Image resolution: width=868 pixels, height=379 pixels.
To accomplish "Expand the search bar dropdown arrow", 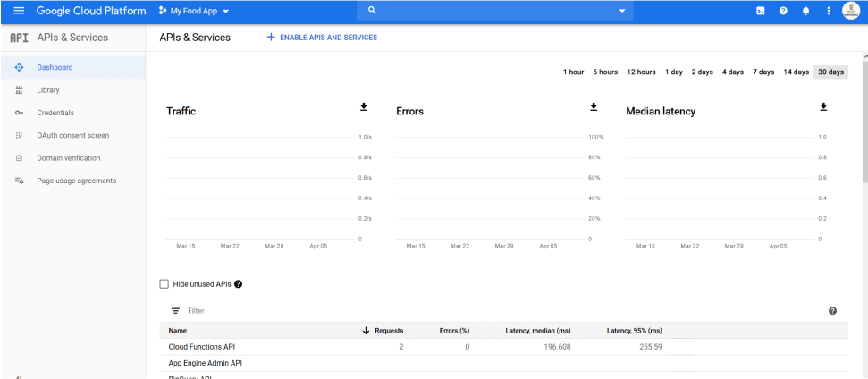I will pyautogui.click(x=622, y=11).
